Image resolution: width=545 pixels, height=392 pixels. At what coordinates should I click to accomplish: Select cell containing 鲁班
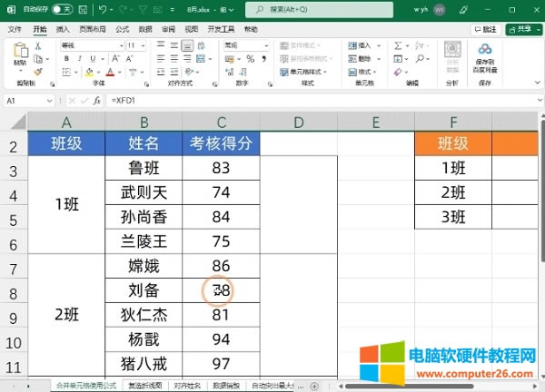point(144,168)
